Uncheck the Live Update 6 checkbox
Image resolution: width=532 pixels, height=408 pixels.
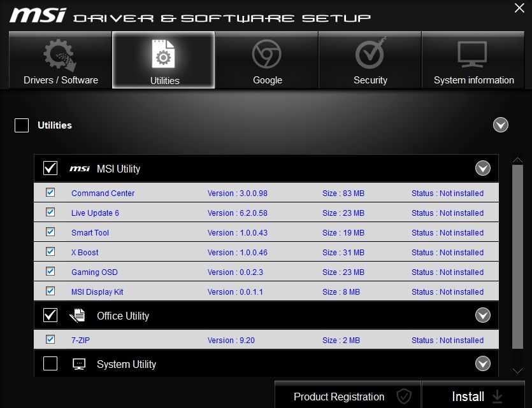click(x=50, y=212)
